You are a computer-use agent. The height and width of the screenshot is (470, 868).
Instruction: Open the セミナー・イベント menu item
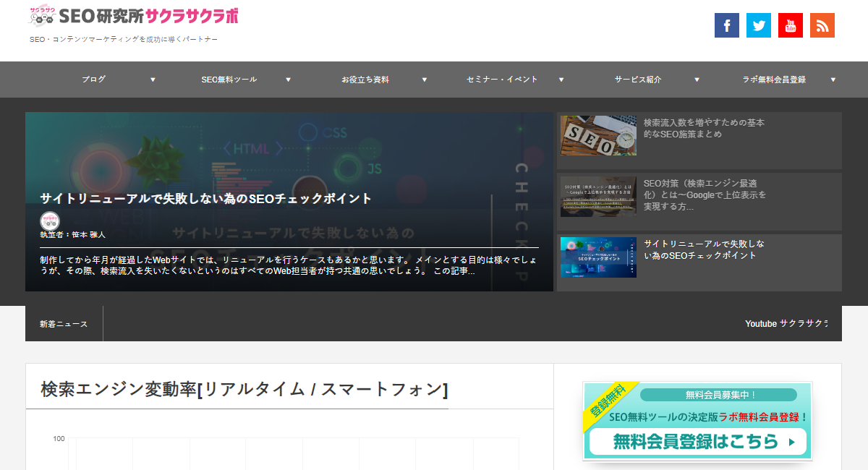click(502, 80)
